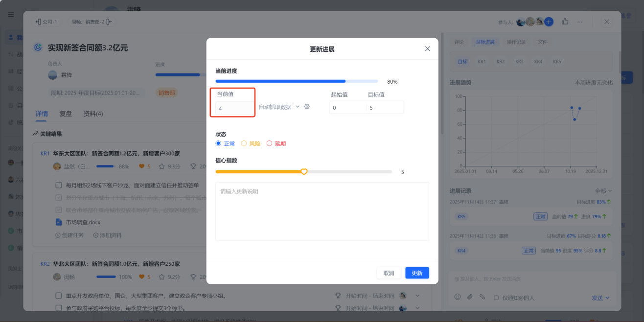Screen dimensions: 644x322
Task: Click the 周期 2025-年度目标 period label
Action: click(96, 92)
